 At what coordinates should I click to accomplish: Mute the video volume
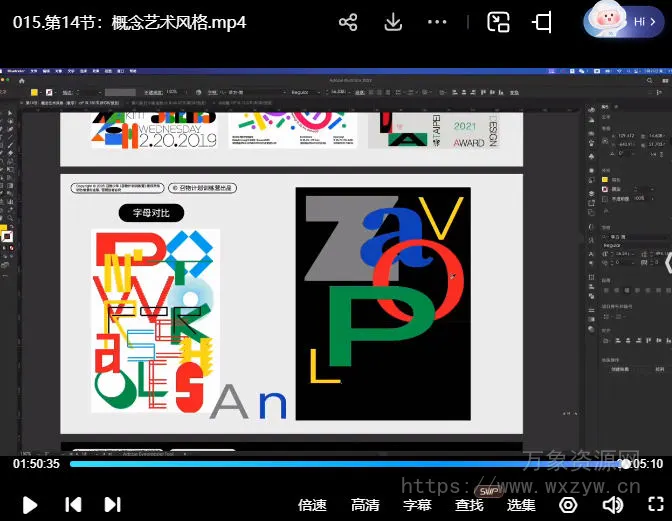pos(613,505)
